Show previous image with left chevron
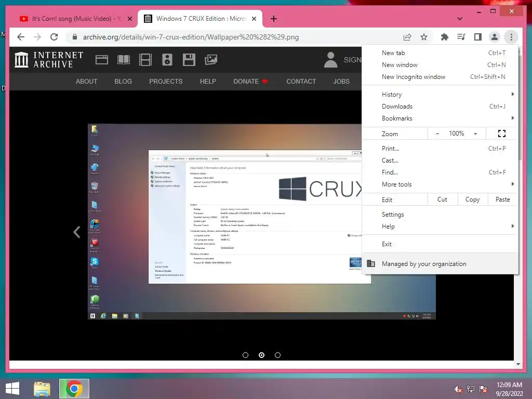The image size is (532, 399). pyautogui.click(x=77, y=232)
